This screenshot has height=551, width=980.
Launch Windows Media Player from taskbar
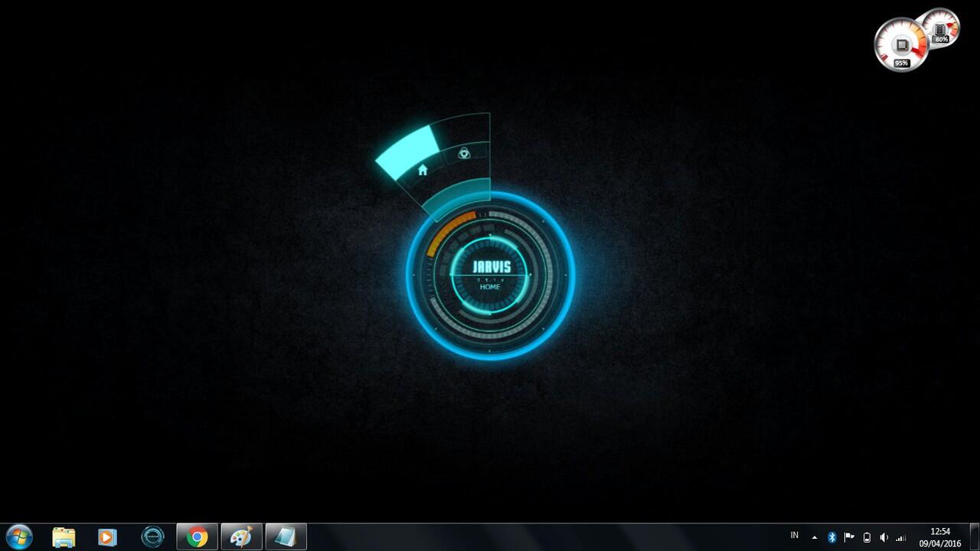click(x=107, y=537)
